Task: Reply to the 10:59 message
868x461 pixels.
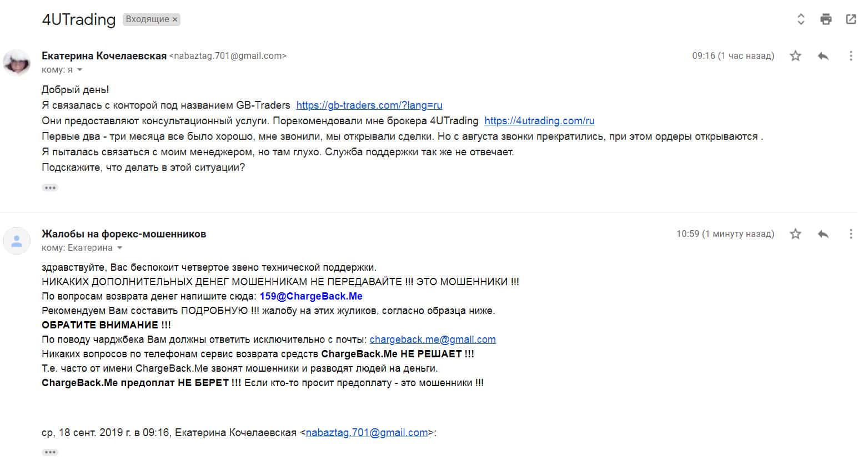Action: click(x=823, y=234)
